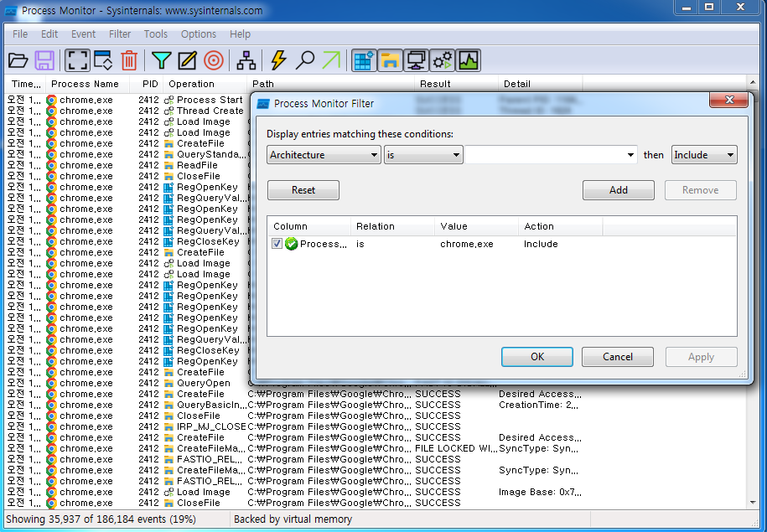Click icon beside IRP_MJ_CLOSE operation
The width and height of the screenshot is (767, 532).
pos(168,427)
